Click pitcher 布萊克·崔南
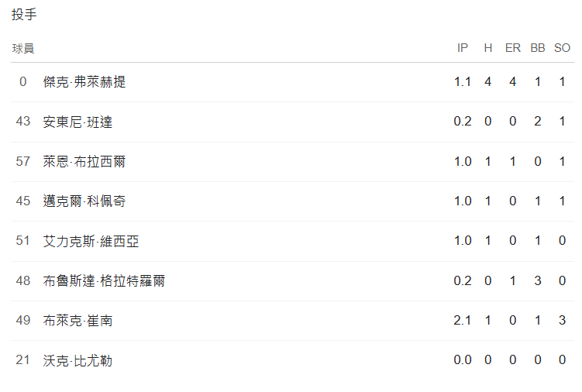 coord(77,320)
